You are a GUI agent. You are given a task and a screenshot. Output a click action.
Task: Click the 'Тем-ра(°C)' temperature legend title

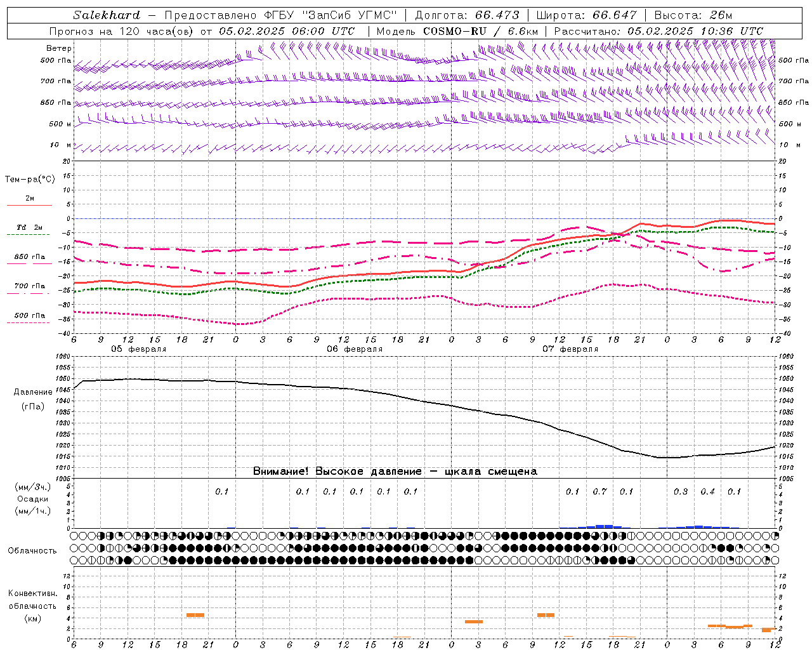tap(30, 180)
